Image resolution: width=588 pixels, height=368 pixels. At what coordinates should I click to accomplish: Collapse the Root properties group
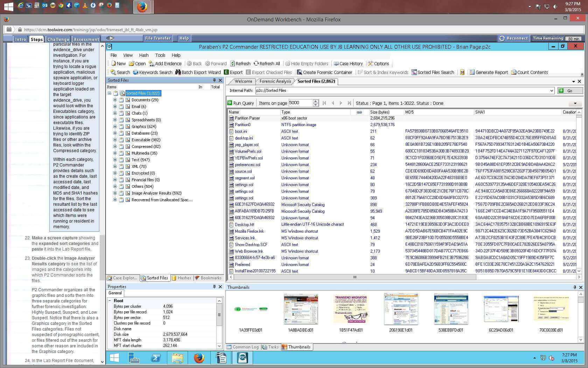coord(110,301)
